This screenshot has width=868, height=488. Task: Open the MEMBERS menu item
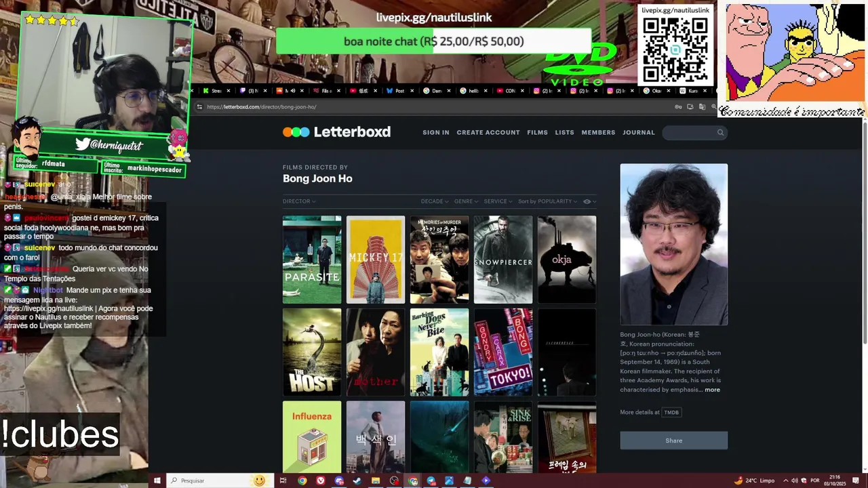point(598,132)
